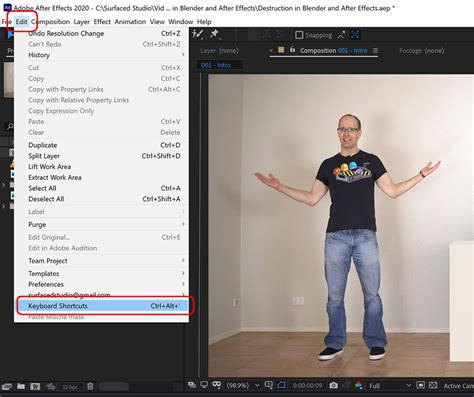Open the Composition menu
474x397 pixels.
[x=50, y=22]
